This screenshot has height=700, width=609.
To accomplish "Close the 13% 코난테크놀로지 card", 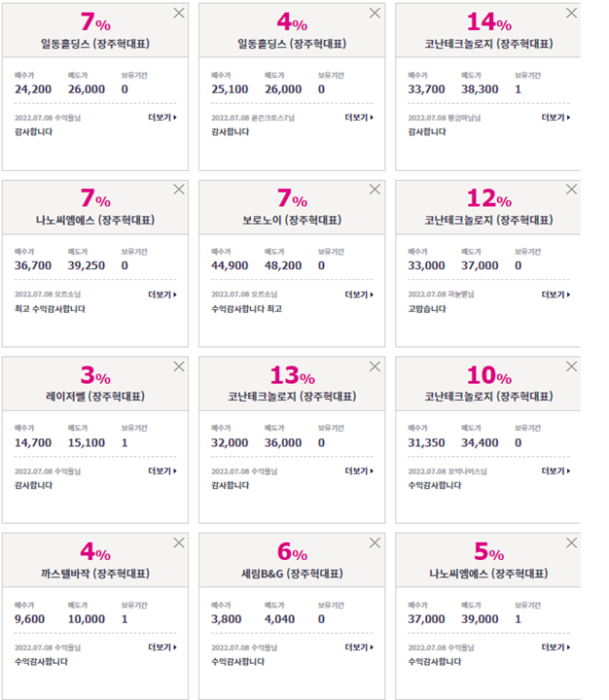I will click(x=375, y=367).
